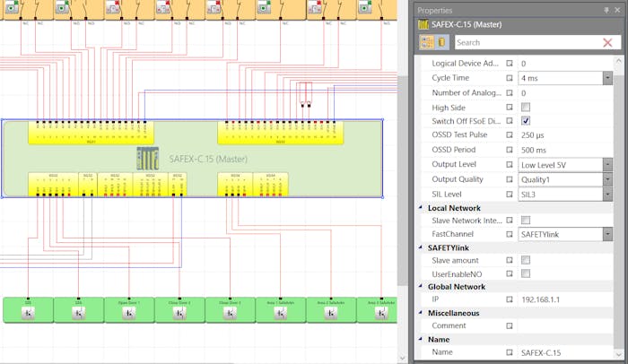The width and height of the screenshot is (628, 364).
Task: Select the SAFEX-C.15 module icon in diagram
Action: point(148,159)
